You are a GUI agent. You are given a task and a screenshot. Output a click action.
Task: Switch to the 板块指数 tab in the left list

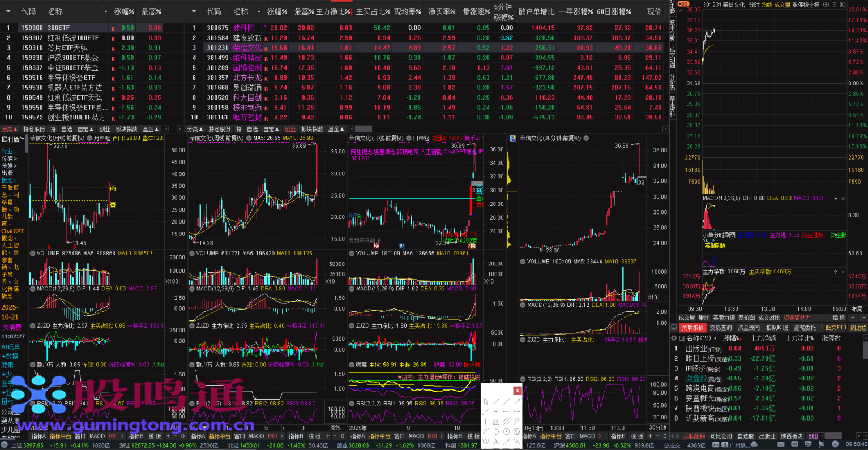click(126, 129)
